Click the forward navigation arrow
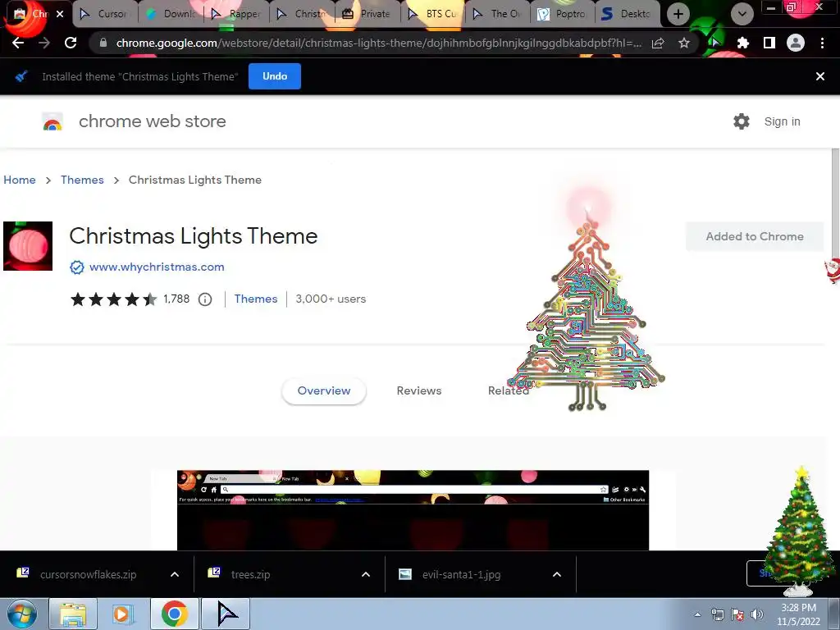840x630 pixels. pos(44,43)
